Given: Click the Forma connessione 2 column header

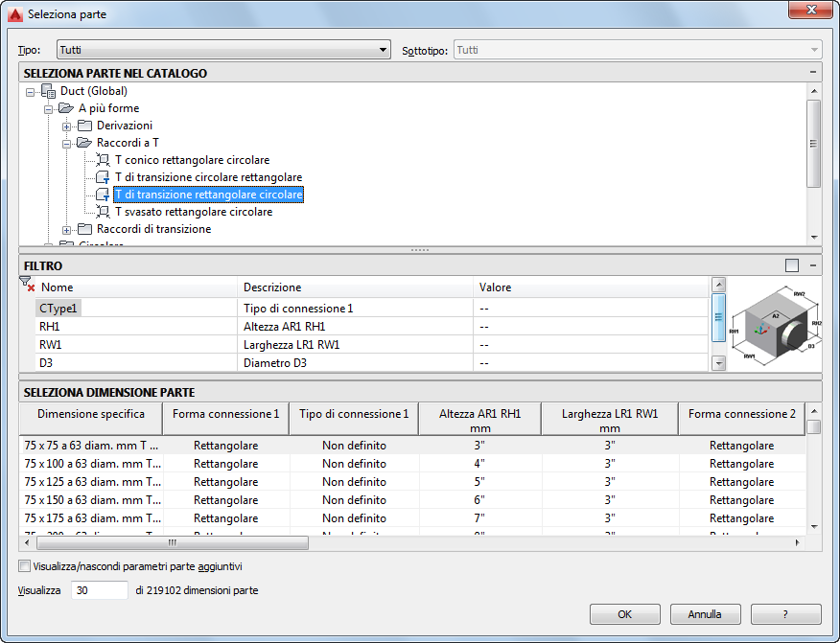Looking at the screenshot, I should coord(742,419).
